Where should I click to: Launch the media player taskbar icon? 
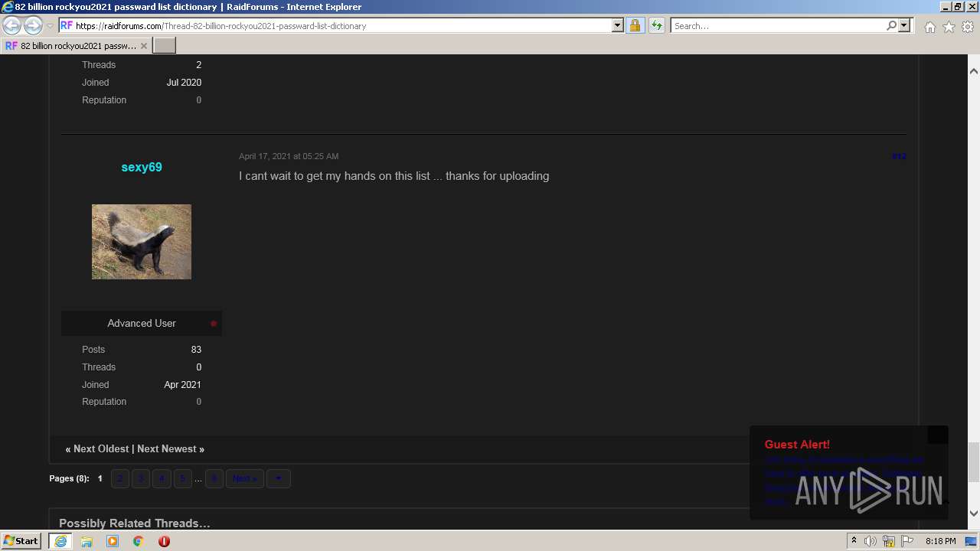click(x=113, y=541)
